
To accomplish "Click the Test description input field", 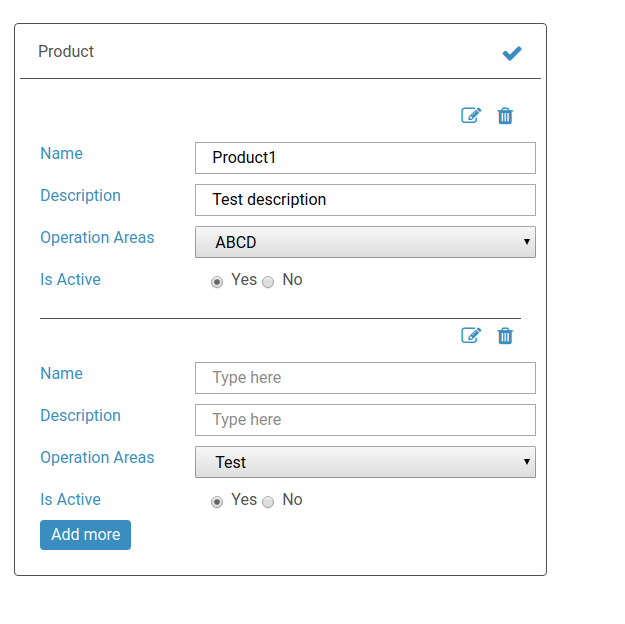I will [x=365, y=200].
